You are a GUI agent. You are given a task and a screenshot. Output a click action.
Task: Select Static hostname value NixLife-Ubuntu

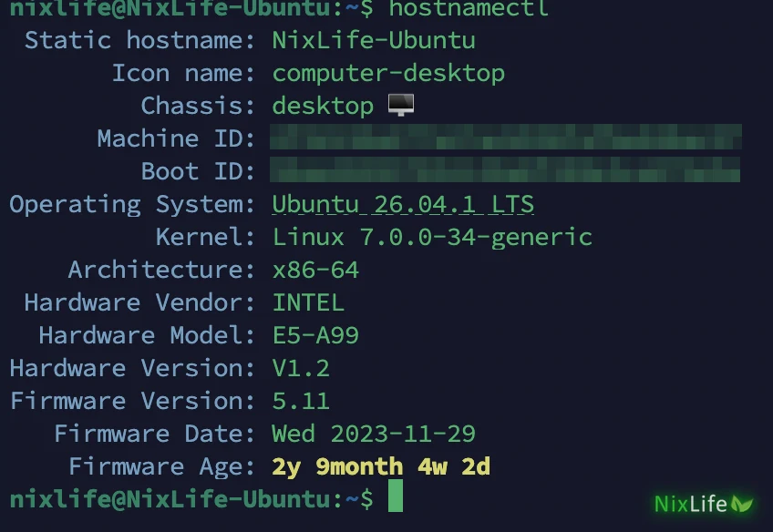374,40
